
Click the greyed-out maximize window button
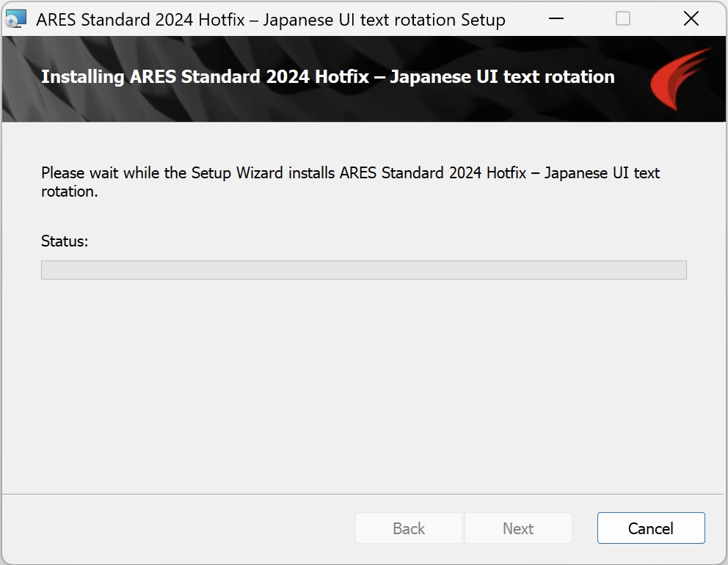(x=622, y=19)
